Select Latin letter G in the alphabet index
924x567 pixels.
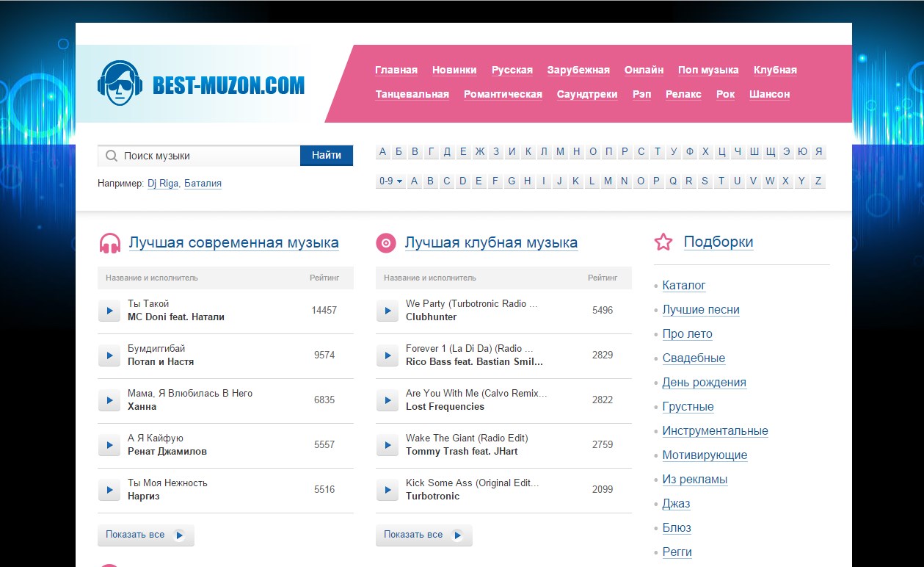point(511,181)
